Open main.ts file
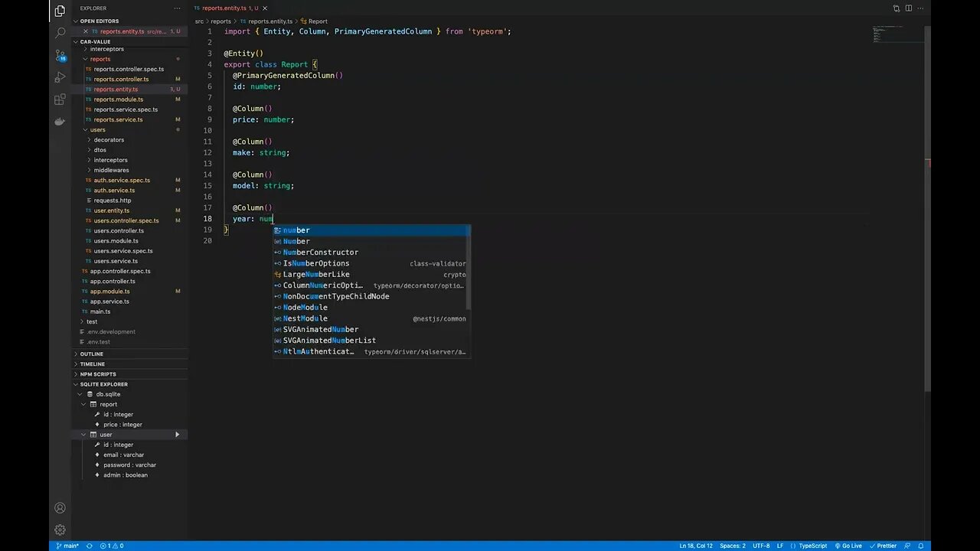The width and height of the screenshot is (980, 551). (x=100, y=311)
